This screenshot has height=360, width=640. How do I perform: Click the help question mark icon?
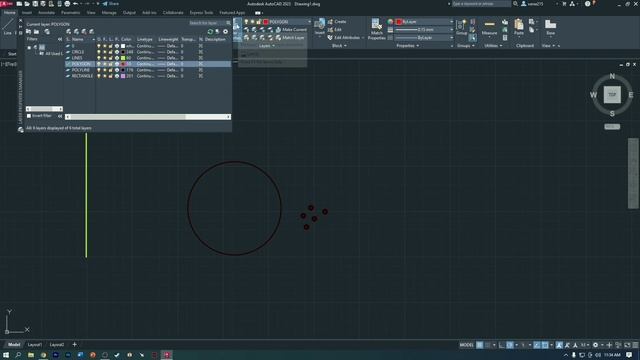587,4
